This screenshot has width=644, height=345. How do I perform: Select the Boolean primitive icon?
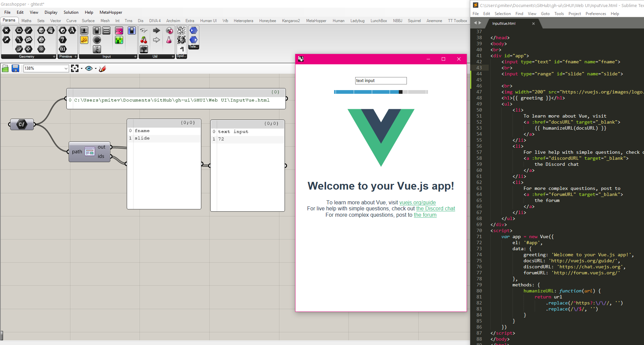[63, 30]
